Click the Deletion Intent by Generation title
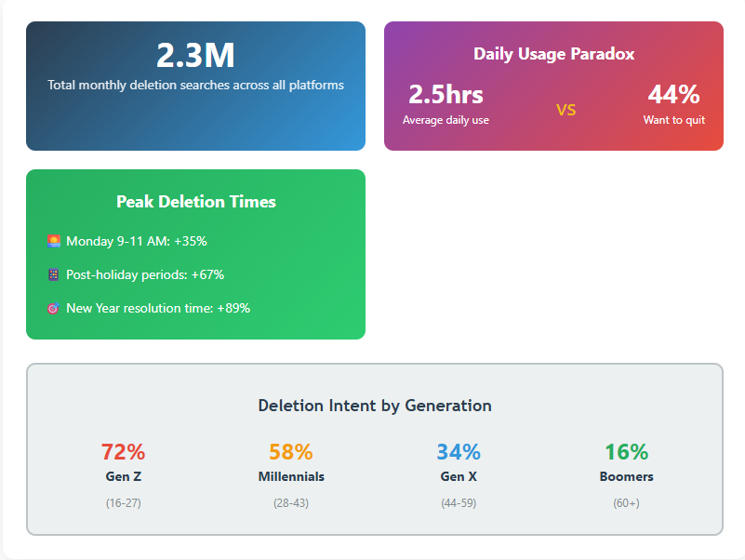This screenshot has width=745, height=560. 374,406
